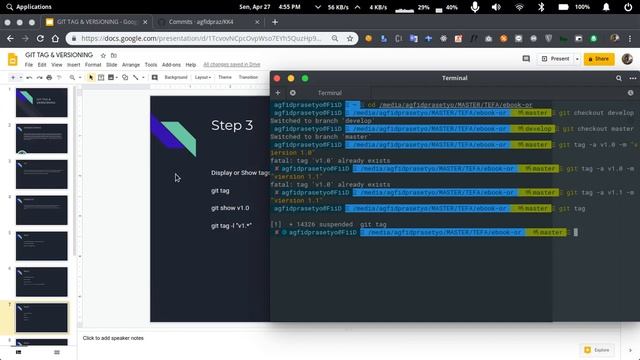Click the browser reload button

pyautogui.click(x=40, y=38)
